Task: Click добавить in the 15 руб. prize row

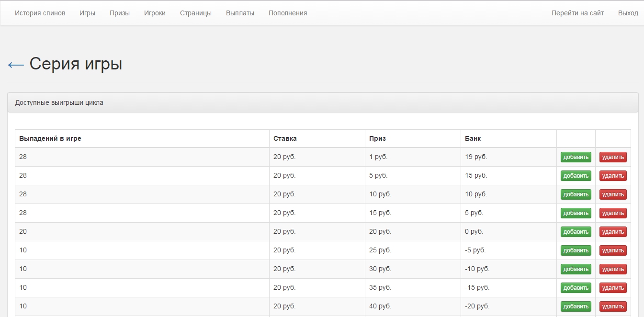Action: [576, 213]
